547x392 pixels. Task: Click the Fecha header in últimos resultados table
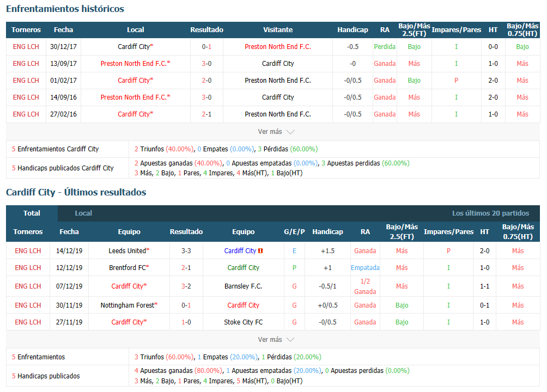pos(69,232)
